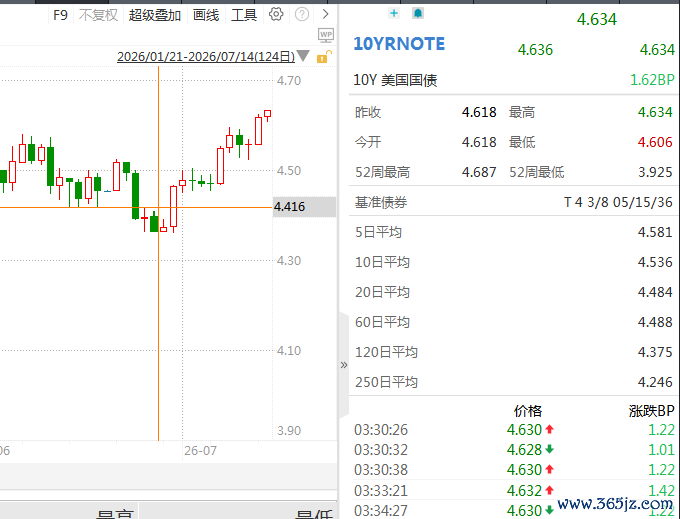This screenshot has width=680, height=519.
Task: Open the F9 deep data view
Action: (60, 15)
